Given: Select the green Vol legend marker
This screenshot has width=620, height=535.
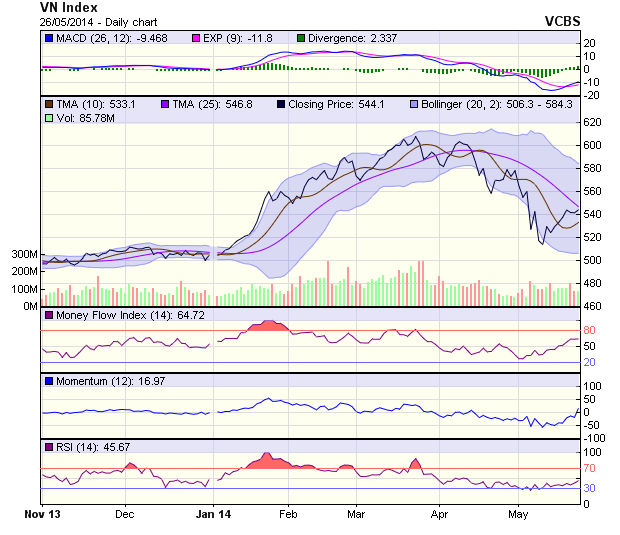Looking at the screenshot, I should (49, 118).
